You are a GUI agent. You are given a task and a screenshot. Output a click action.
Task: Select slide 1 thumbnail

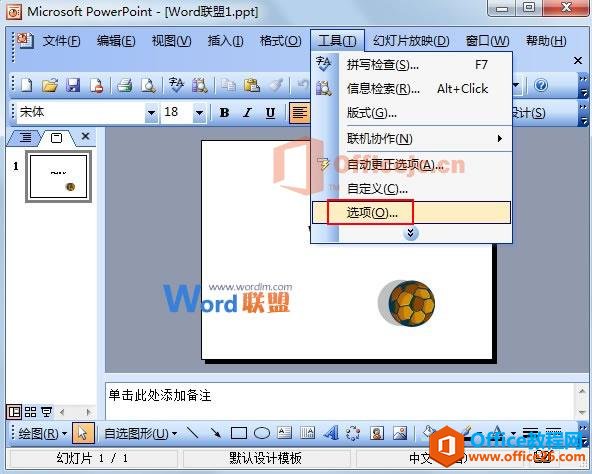[x=59, y=176]
